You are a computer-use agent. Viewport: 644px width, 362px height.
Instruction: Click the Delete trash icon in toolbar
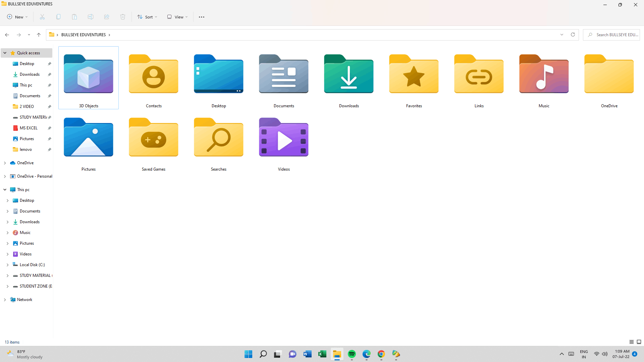pyautogui.click(x=123, y=17)
